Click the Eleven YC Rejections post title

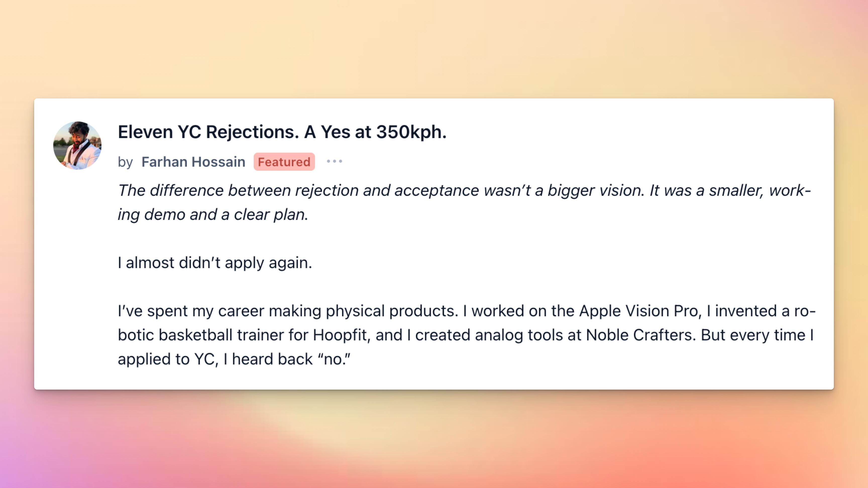282,132
